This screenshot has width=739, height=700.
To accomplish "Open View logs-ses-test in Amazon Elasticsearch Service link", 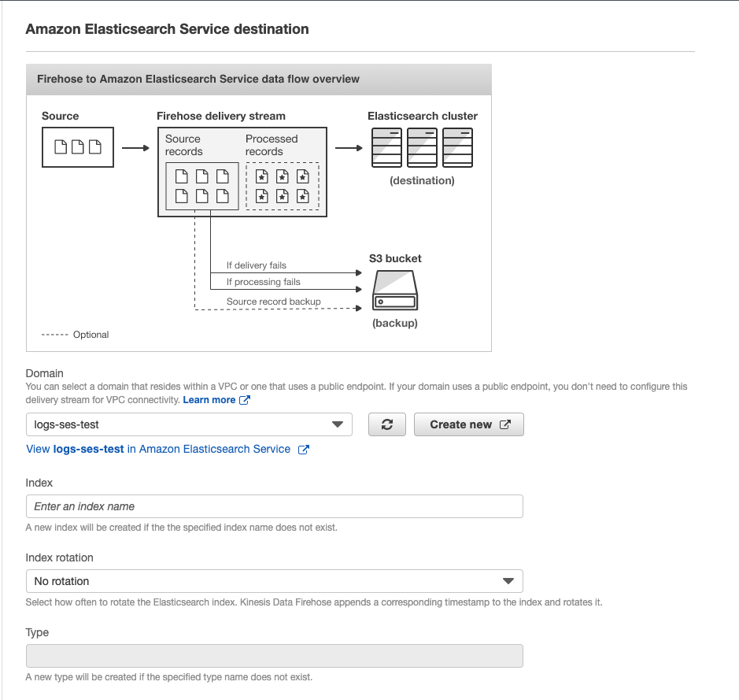I will point(158,449).
